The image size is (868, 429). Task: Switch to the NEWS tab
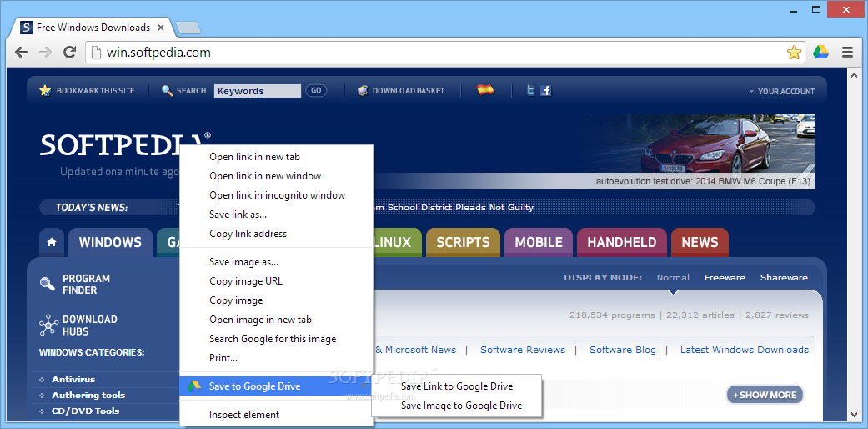click(x=700, y=242)
